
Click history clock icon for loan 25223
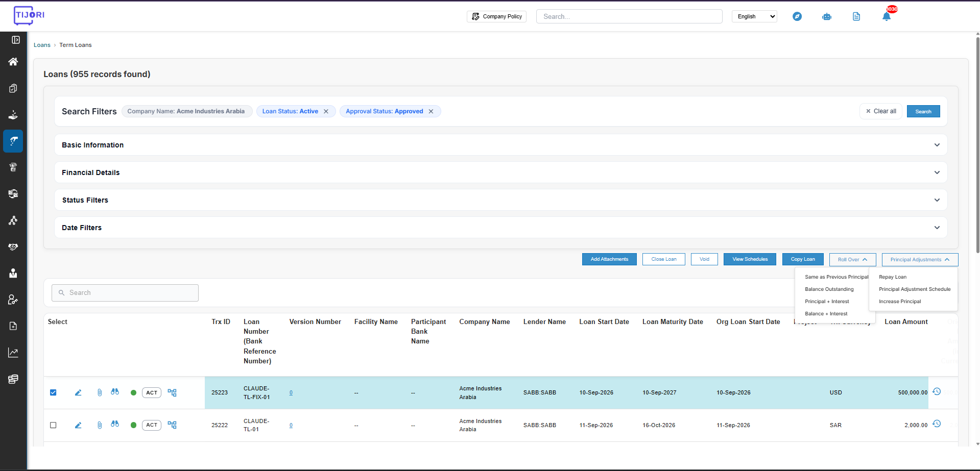(x=937, y=391)
